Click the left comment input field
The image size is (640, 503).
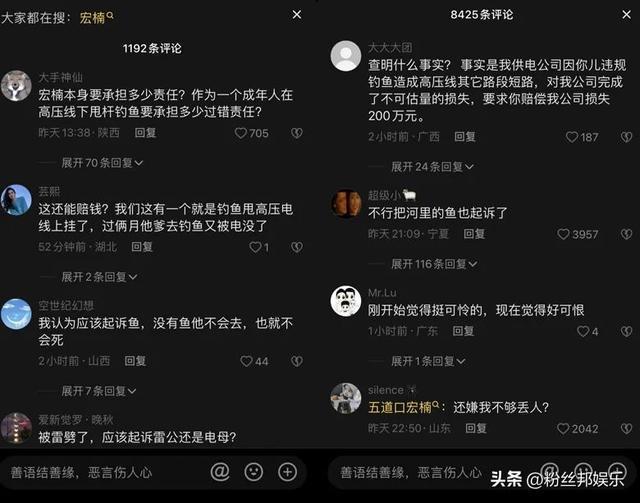(104, 472)
